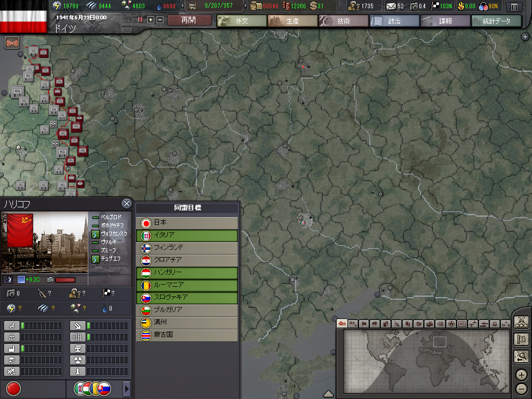Click the crossed swords stars button
The width and height of the screenshot is (532, 399).
[x=522, y=322]
